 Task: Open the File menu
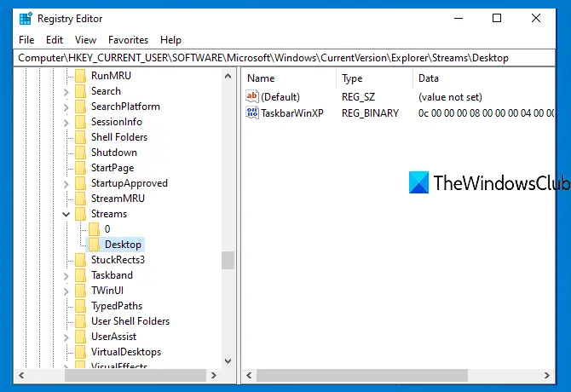coord(26,40)
